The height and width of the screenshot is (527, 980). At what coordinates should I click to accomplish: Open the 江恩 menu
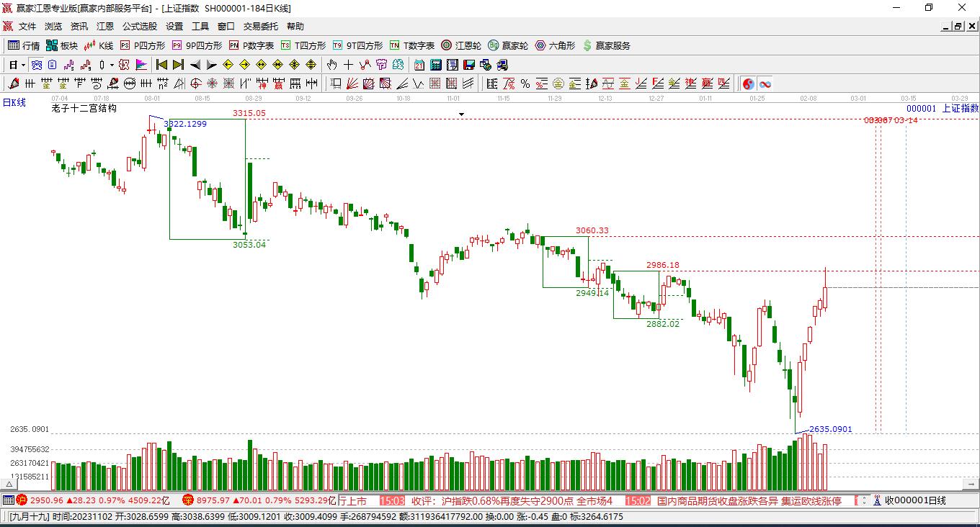(105, 27)
